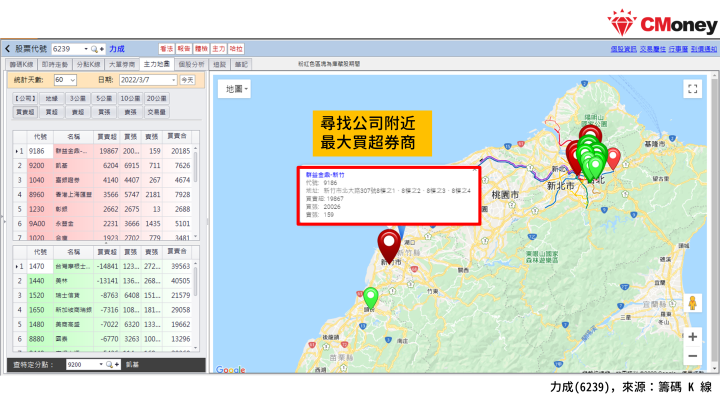The image size is (720, 400).
Task: Toggle the 買賣超 view button
Action: [25, 112]
